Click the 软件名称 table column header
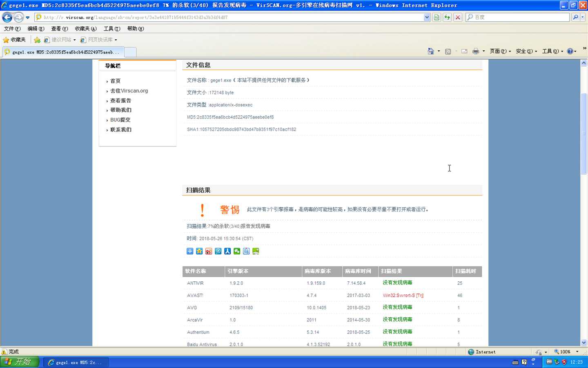The width and height of the screenshot is (588, 368). click(204, 272)
